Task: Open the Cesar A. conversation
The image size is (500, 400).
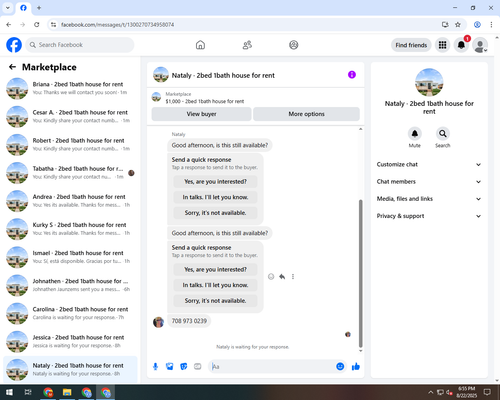Action: click(70, 116)
